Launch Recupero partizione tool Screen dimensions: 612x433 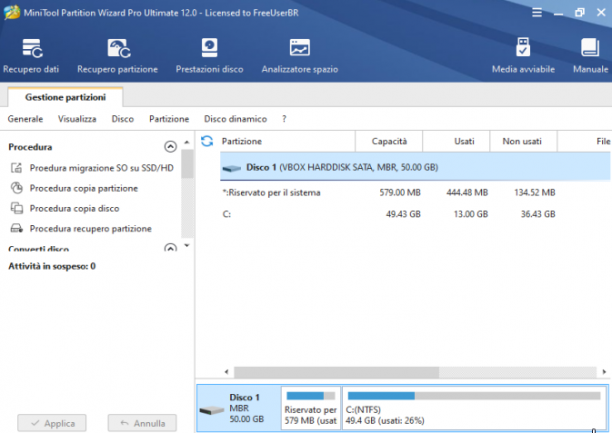pyautogui.click(x=117, y=56)
